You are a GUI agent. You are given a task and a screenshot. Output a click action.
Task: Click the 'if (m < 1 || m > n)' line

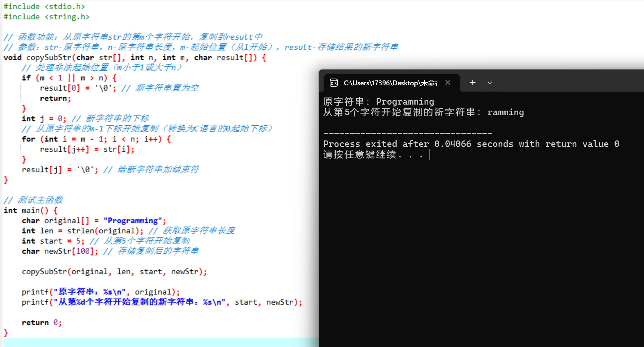click(69, 78)
